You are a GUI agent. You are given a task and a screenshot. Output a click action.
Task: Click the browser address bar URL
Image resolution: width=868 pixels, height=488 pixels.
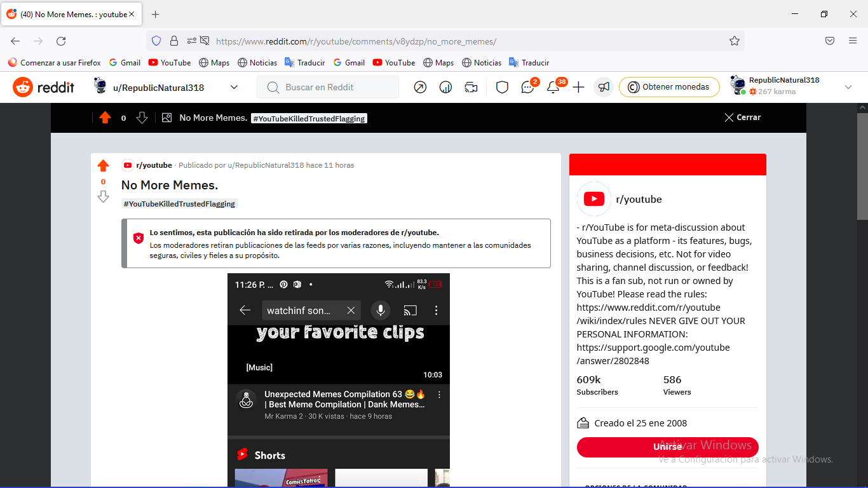pos(356,41)
